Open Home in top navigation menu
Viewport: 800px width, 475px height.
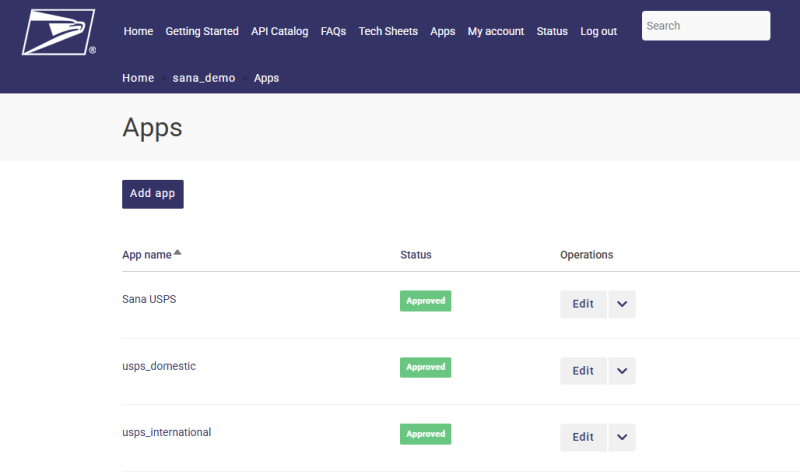coord(138,31)
